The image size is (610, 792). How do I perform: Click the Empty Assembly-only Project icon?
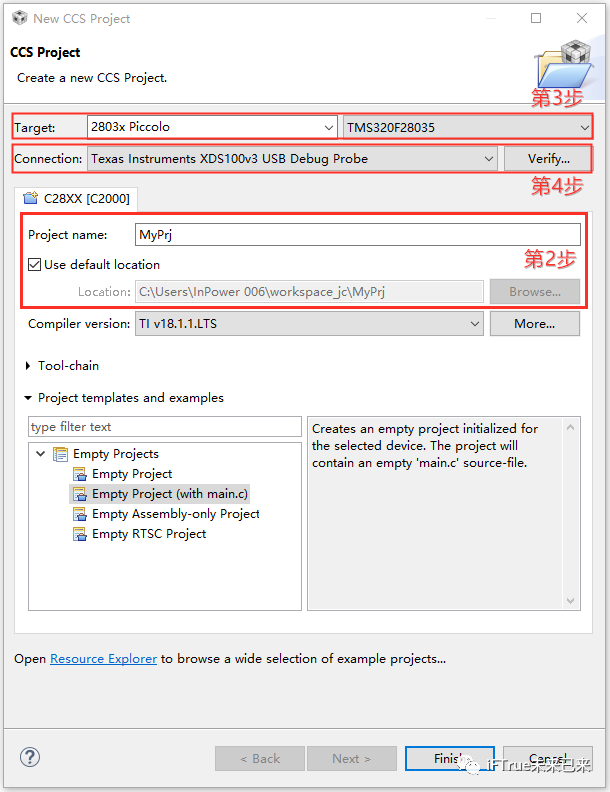(81, 514)
